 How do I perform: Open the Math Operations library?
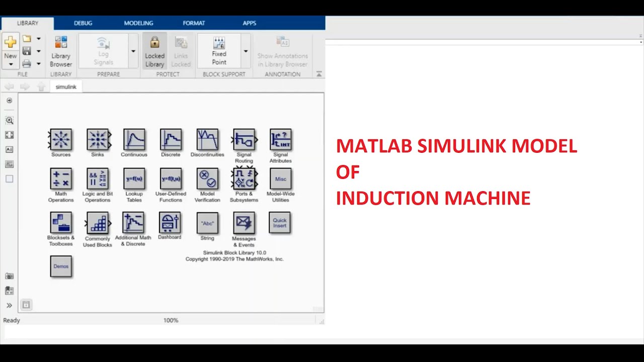(61, 179)
